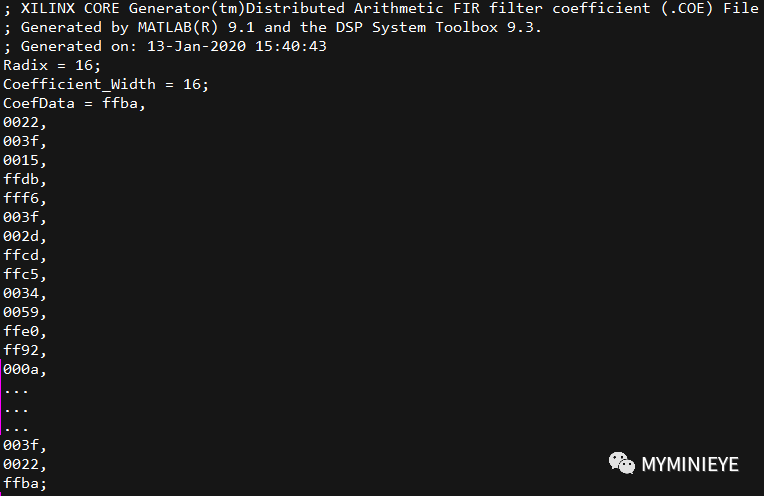
Task: Place cursor on coefficient ffcd
Action: point(24,255)
